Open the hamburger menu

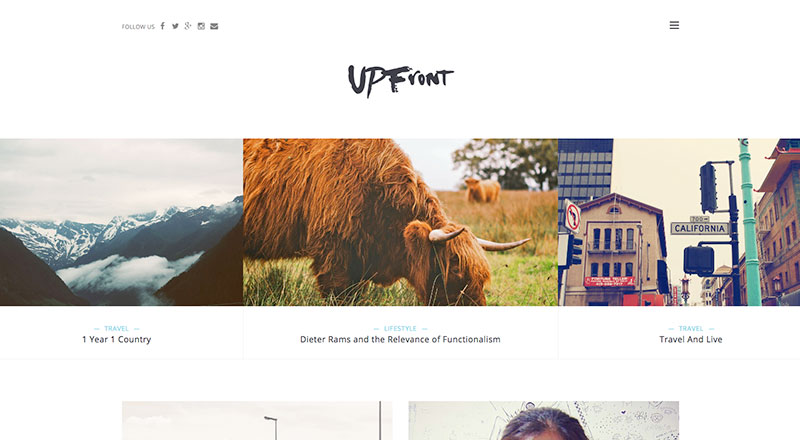674,25
